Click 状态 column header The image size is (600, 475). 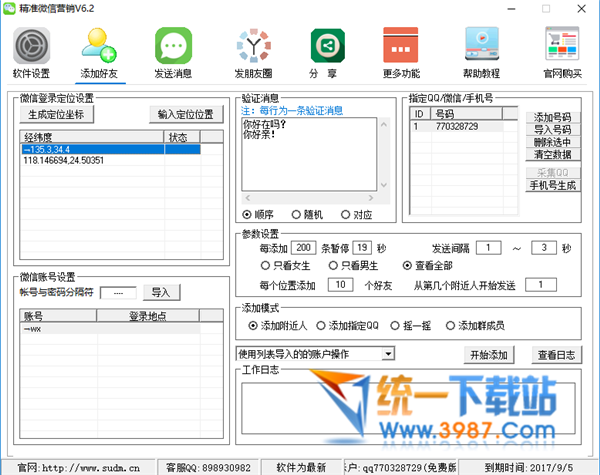point(182,137)
